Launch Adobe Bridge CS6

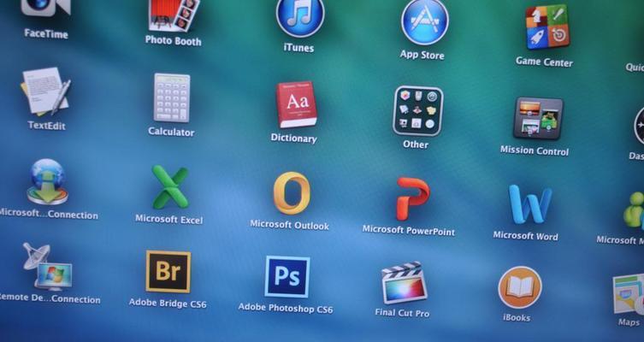point(168,271)
